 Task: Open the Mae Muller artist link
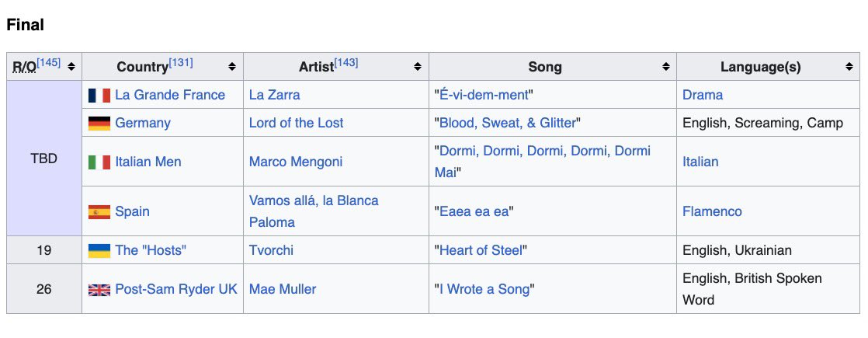pyautogui.click(x=283, y=289)
